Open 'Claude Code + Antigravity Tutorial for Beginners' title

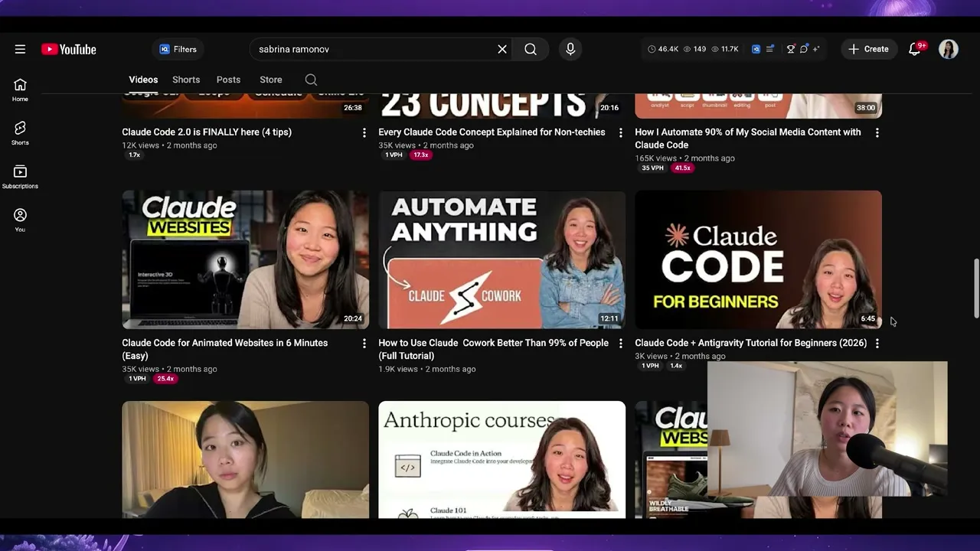point(751,343)
